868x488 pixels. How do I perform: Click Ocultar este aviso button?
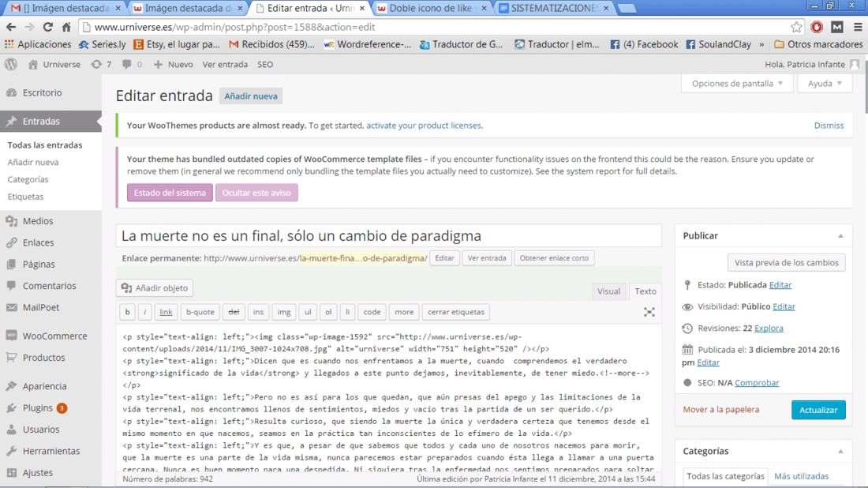click(x=256, y=193)
